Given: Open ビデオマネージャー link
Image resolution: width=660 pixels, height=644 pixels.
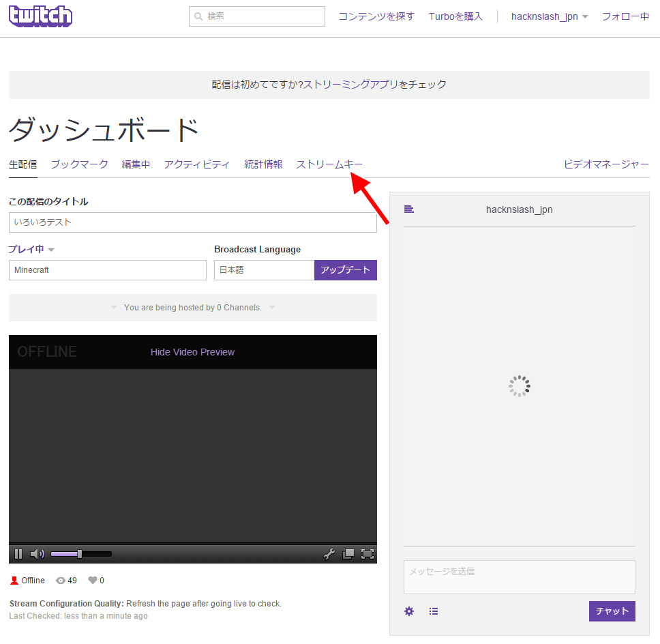Looking at the screenshot, I should [606, 164].
